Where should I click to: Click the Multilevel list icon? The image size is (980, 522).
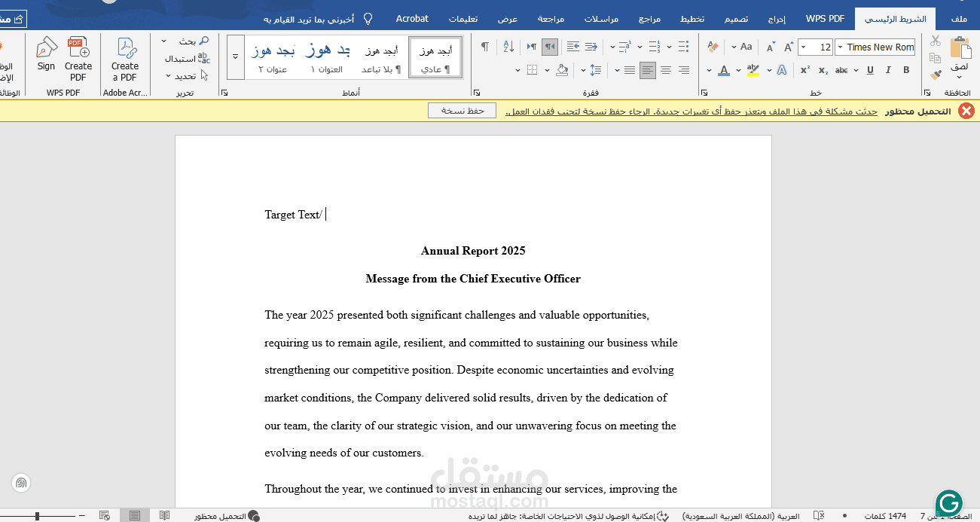pyautogui.click(x=624, y=47)
